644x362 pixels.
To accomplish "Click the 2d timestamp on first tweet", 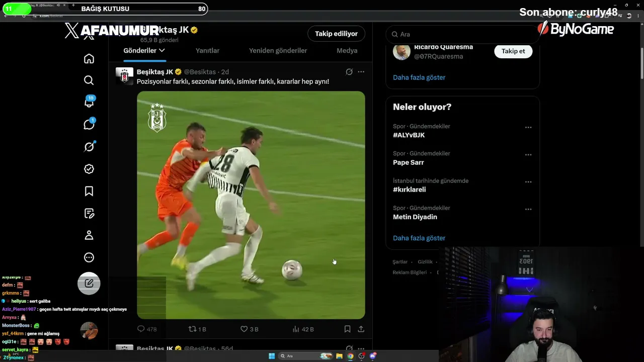I will pos(225,72).
